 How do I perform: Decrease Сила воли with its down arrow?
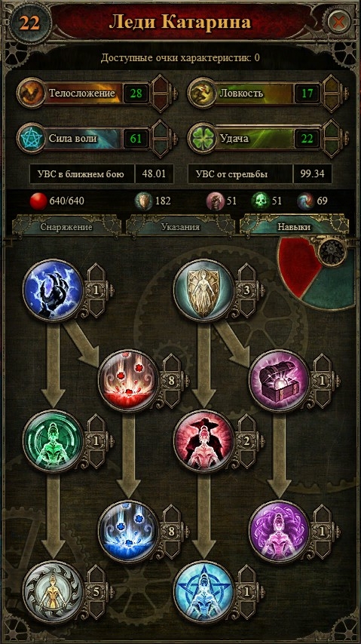[x=161, y=148]
